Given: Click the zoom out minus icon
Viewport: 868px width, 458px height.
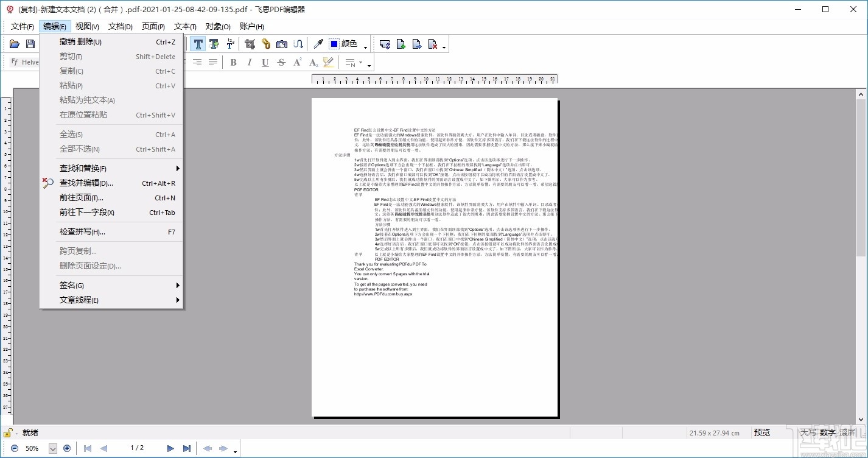Looking at the screenshot, I should click(15, 448).
